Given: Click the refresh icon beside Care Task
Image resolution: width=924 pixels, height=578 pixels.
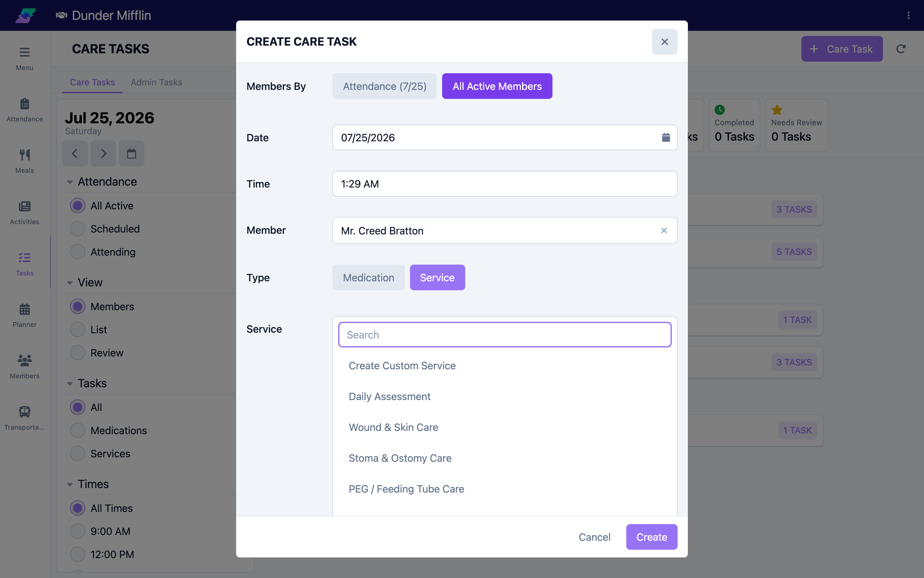Looking at the screenshot, I should point(901,49).
